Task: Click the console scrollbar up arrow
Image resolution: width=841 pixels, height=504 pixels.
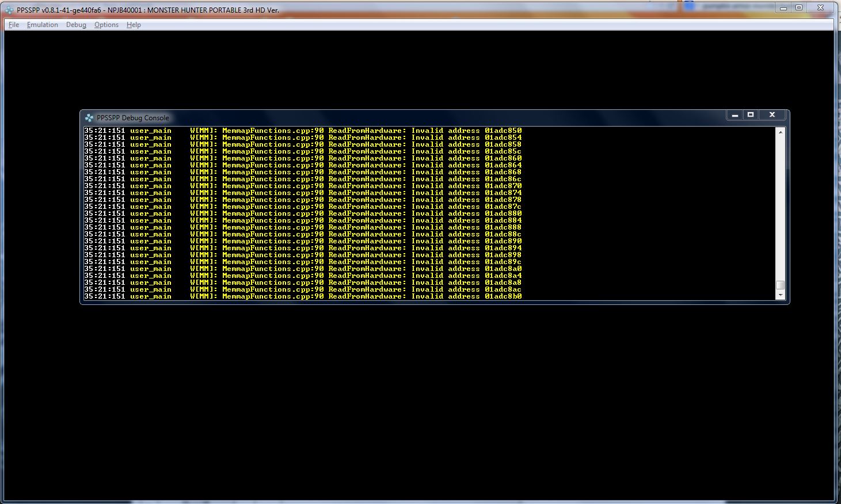Action: (x=781, y=132)
